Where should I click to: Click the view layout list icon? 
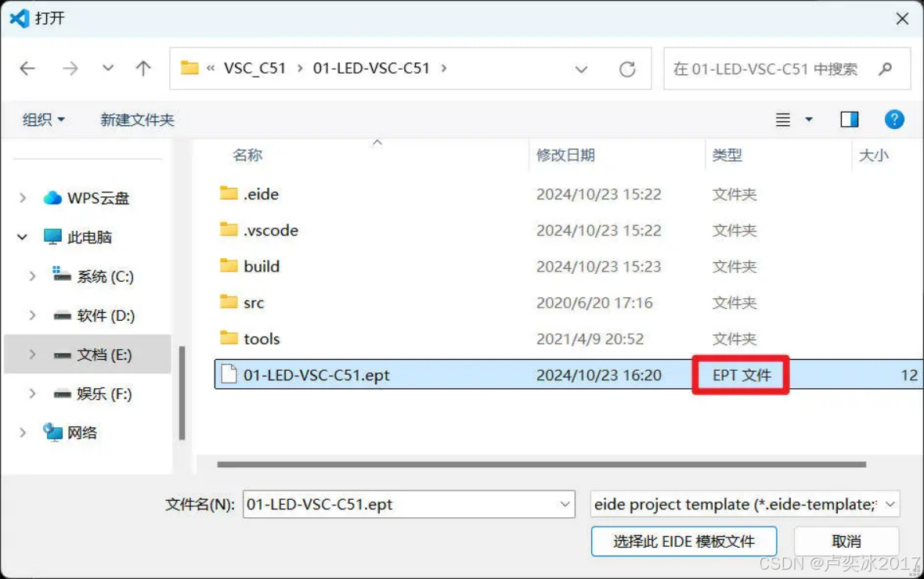782,120
